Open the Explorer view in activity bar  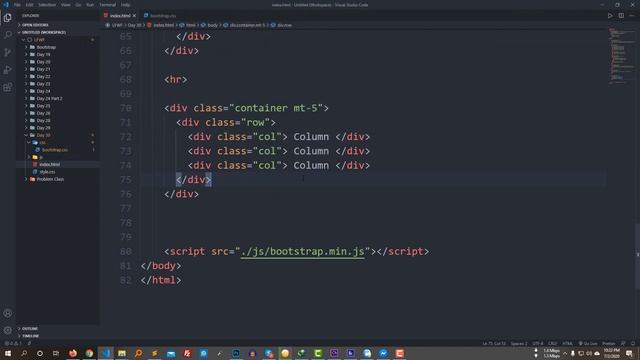coord(7,18)
